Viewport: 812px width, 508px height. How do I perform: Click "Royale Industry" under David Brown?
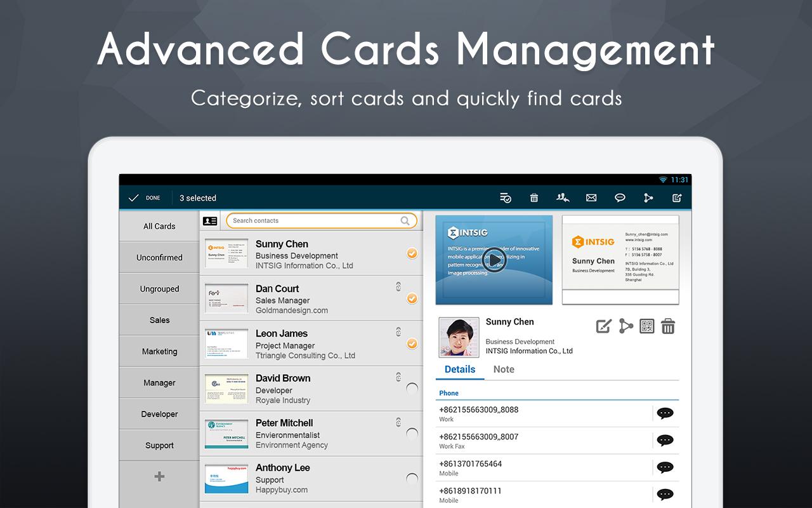click(283, 401)
